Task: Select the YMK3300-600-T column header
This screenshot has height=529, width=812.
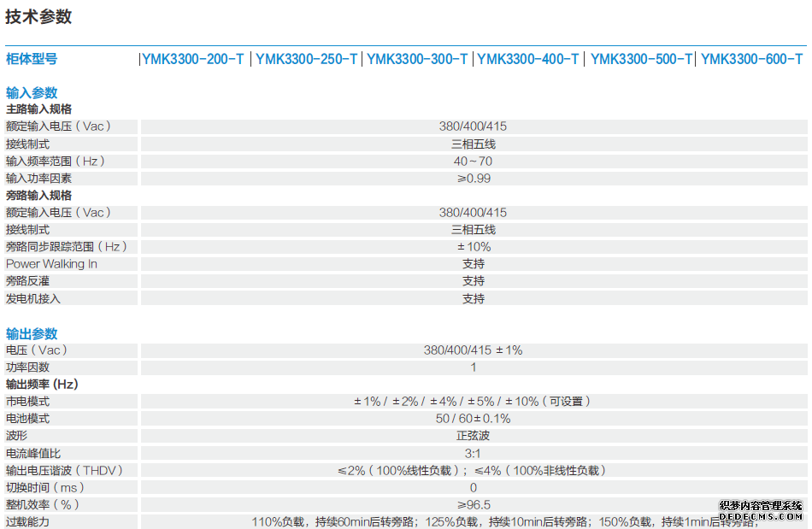Action: 752,59
